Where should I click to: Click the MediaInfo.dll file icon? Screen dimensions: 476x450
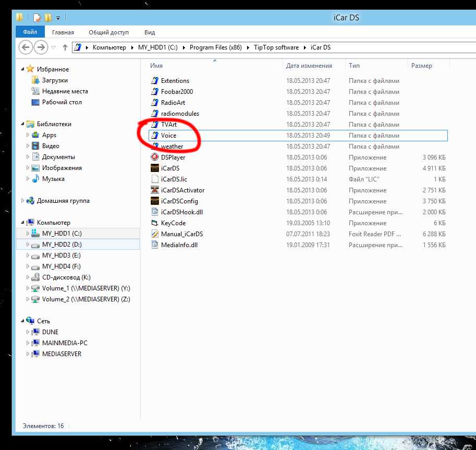154,245
